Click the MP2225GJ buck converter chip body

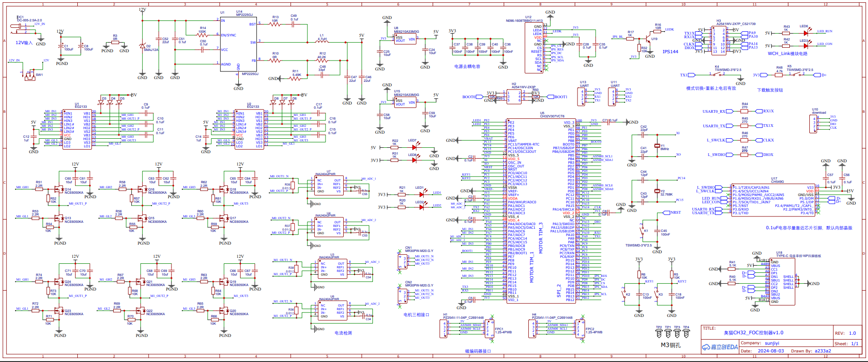(x=239, y=42)
